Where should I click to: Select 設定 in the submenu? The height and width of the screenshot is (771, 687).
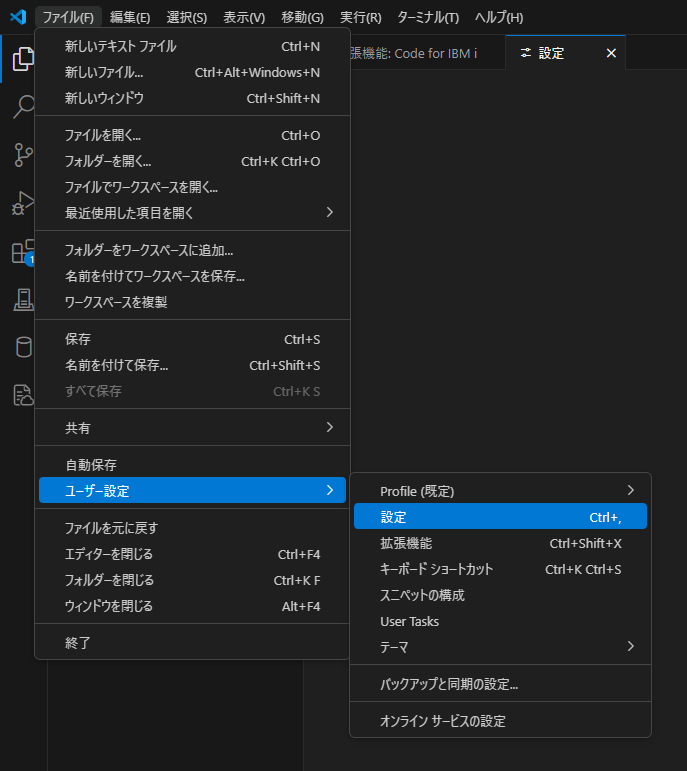pos(500,516)
